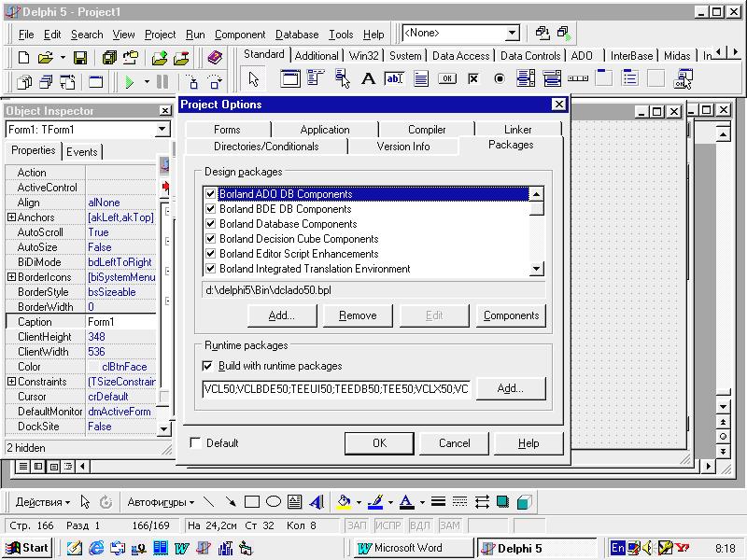
Task: Select the Frames component icon
Action: coord(290,78)
